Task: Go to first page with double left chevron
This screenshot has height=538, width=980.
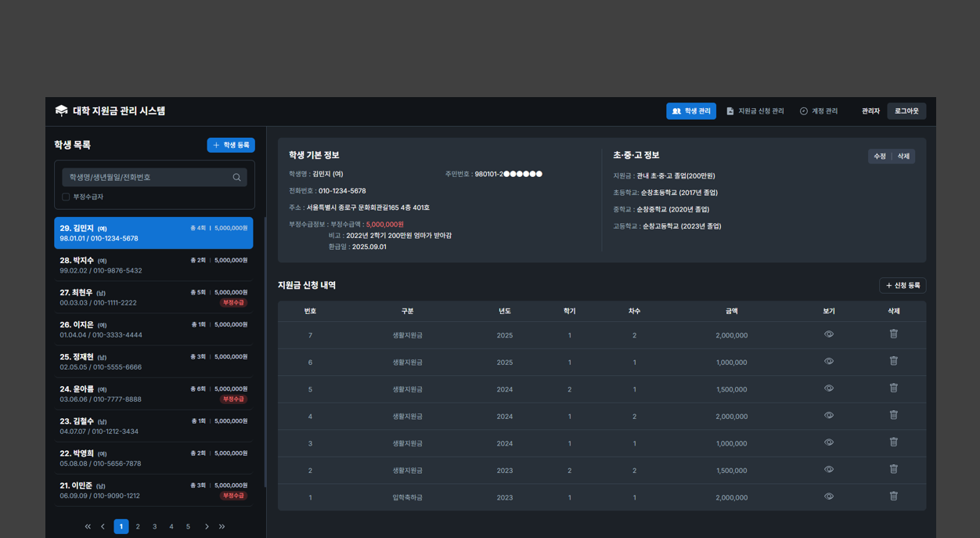Action: 88,527
